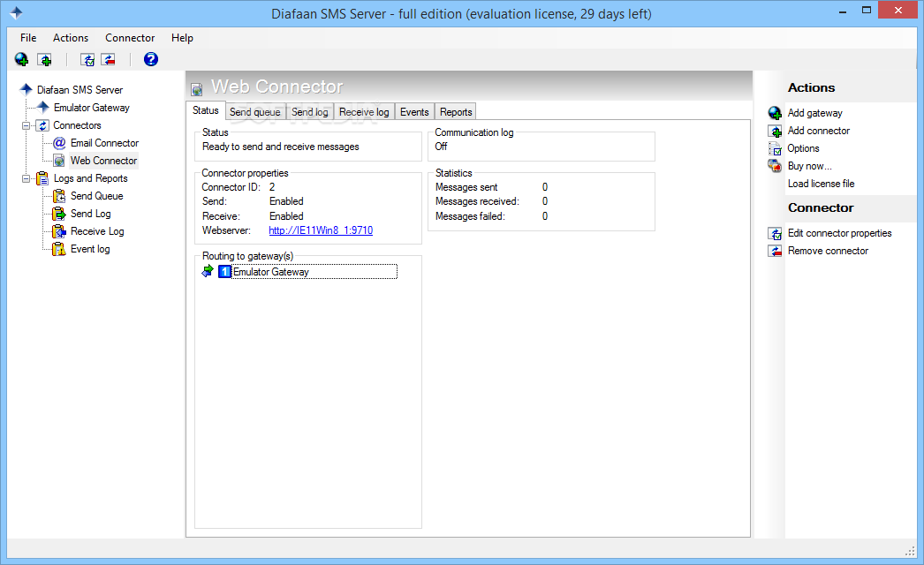Click Edit connector properties icon in Connector panel
This screenshot has height=565, width=924.
tap(775, 233)
